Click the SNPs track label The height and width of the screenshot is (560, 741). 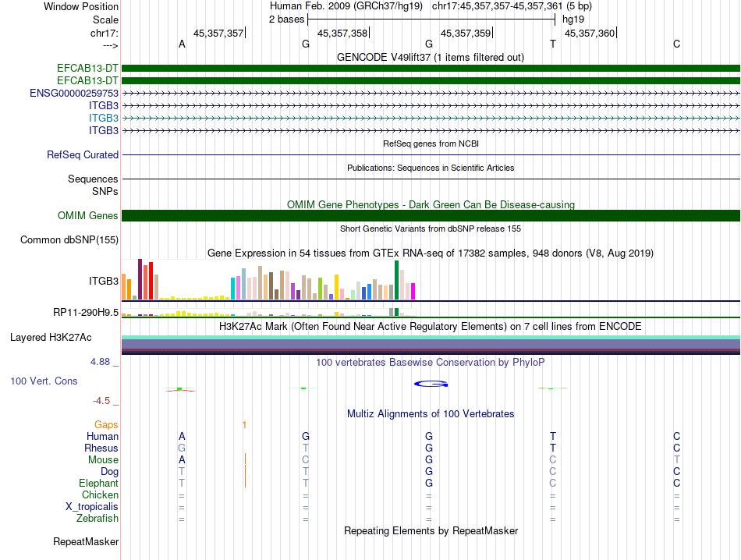[105, 191]
